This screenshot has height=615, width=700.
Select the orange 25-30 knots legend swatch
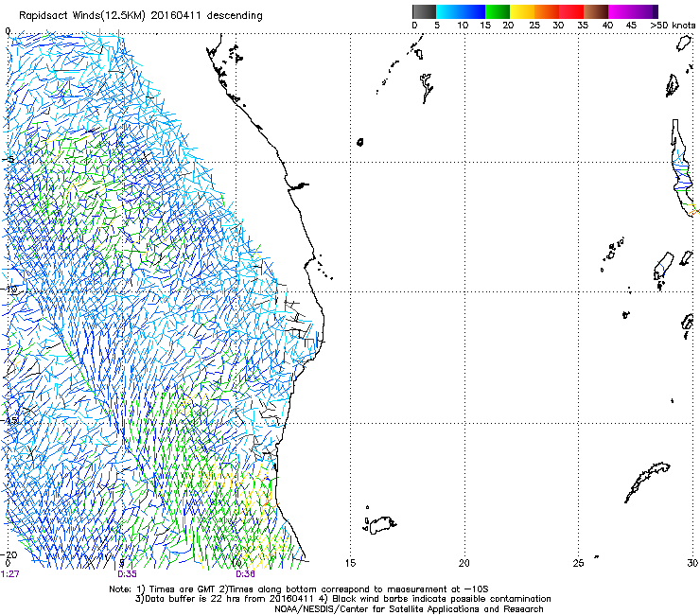pyautogui.click(x=547, y=11)
